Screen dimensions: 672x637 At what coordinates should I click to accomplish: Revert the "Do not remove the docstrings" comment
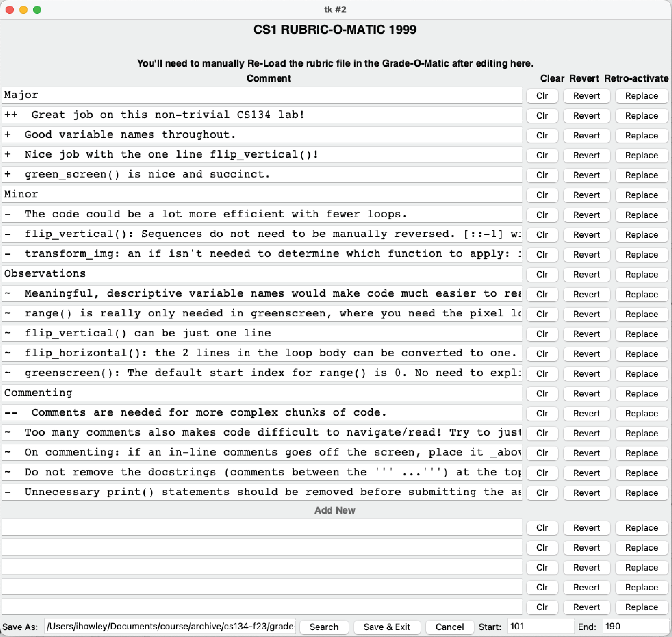click(586, 473)
